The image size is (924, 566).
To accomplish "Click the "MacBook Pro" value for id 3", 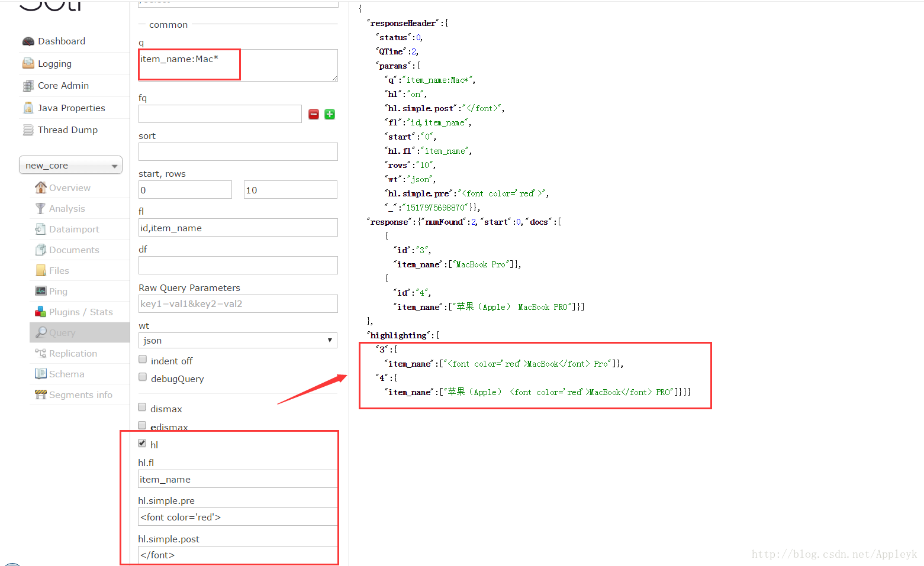I will point(481,264).
